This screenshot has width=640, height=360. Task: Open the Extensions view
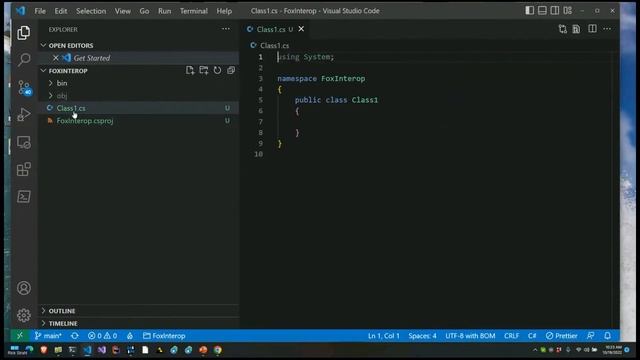[x=24, y=169]
